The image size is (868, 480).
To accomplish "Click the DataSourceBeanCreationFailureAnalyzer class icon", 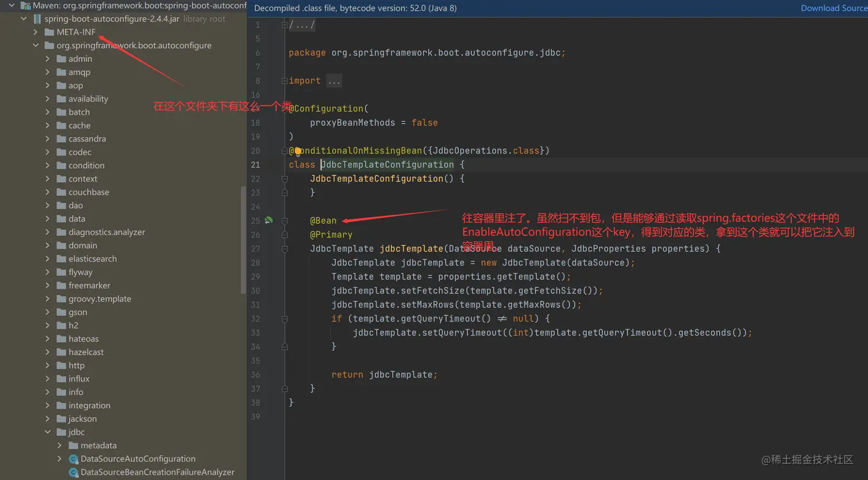I will (x=73, y=472).
